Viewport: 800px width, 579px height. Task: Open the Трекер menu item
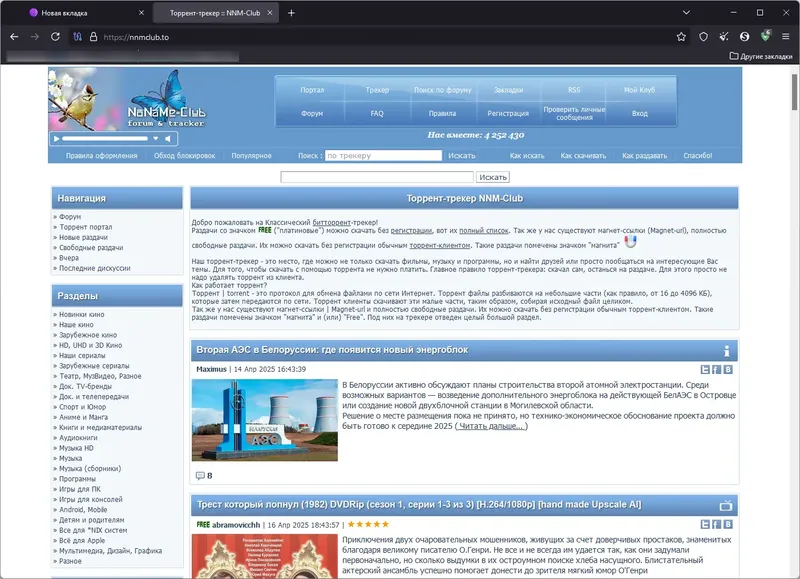click(377, 90)
